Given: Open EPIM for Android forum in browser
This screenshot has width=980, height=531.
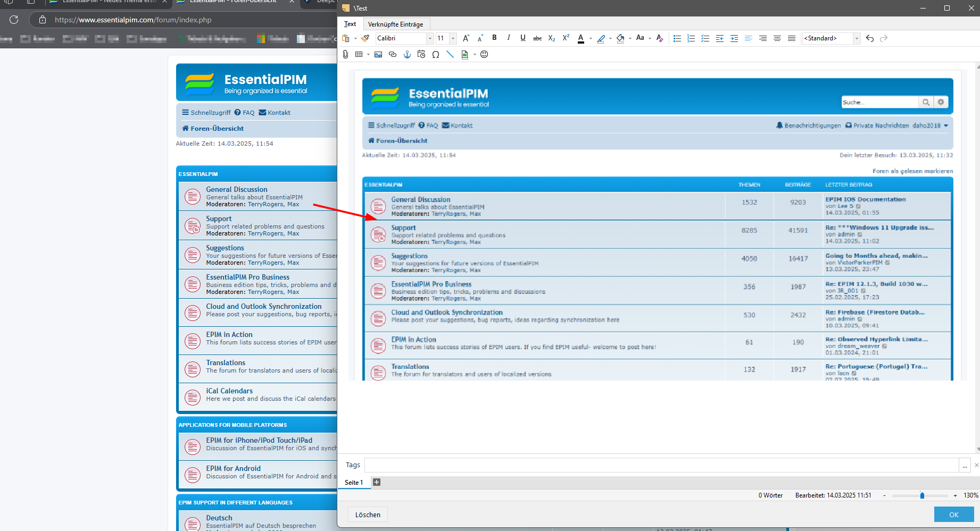Looking at the screenshot, I should (x=234, y=468).
